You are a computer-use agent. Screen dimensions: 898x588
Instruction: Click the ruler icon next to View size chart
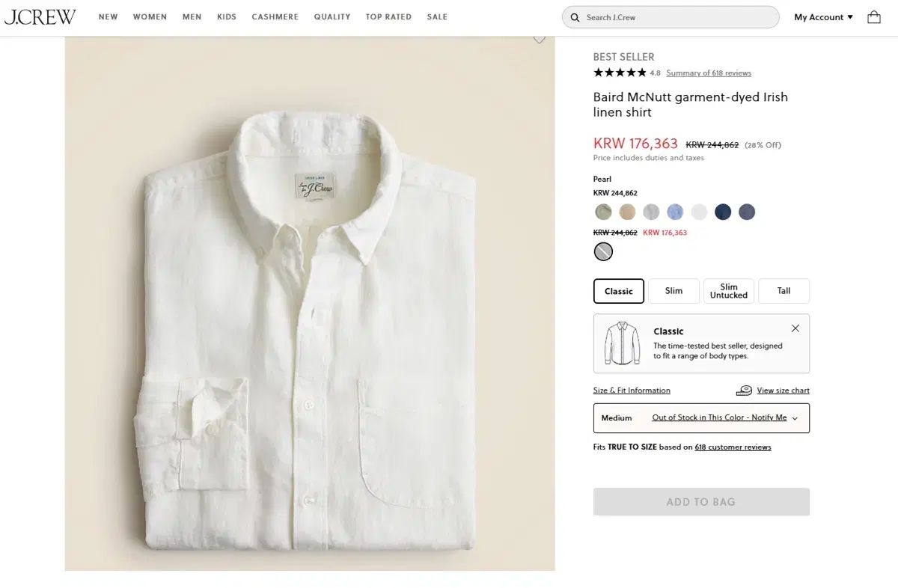(x=744, y=390)
